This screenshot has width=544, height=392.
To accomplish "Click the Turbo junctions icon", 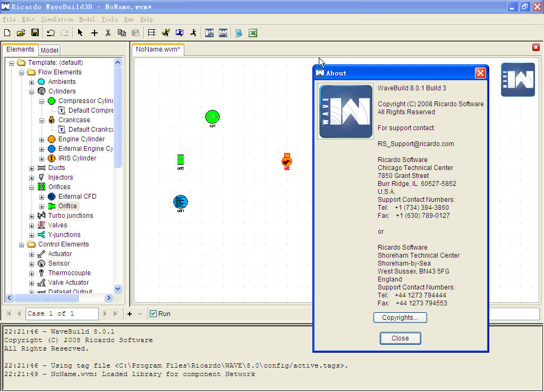I will click(x=41, y=216).
